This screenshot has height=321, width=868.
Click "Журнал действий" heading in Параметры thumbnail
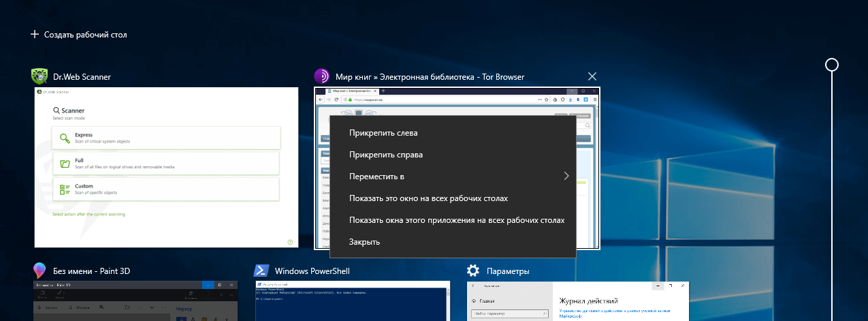click(588, 301)
